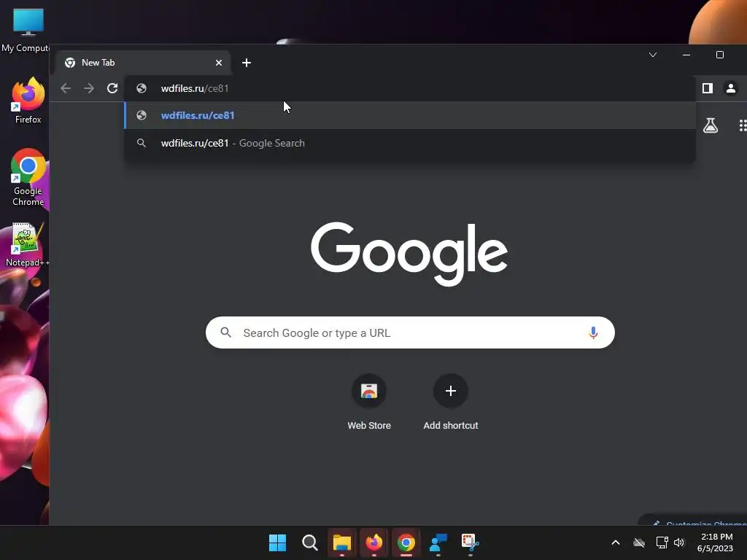Viewport: 747px width, 560px height.
Task: Show hidden system tray icons
Action: (616, 542)
